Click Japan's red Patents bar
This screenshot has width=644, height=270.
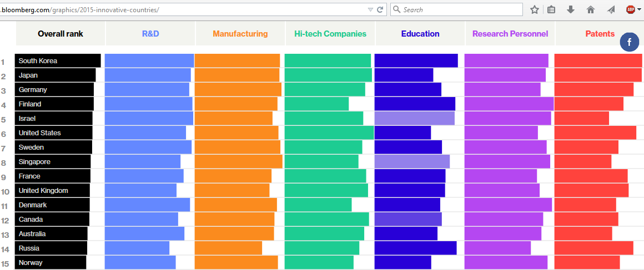click(x=598, y=75)
